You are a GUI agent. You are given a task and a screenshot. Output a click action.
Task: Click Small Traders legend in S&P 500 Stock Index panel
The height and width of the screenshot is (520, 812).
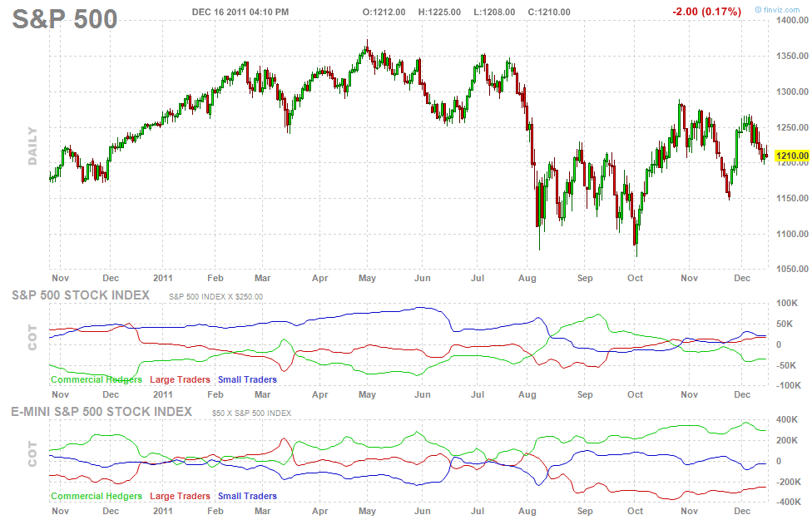[x=248, y=379]
